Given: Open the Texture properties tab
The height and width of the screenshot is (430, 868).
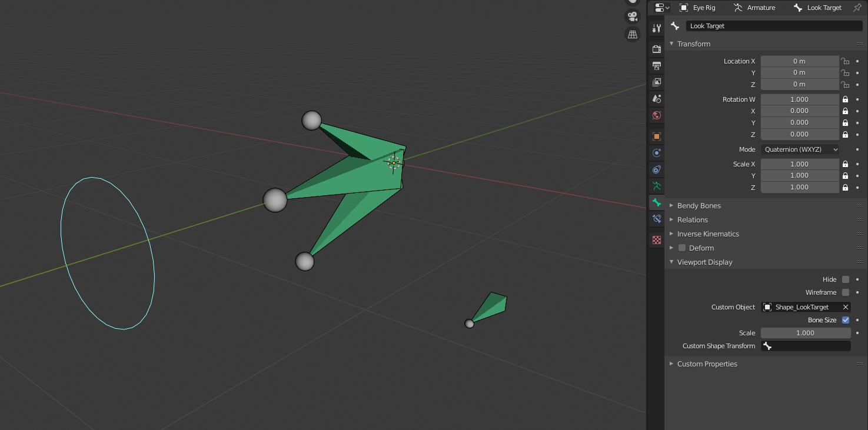Looking at the screenshot, I should coord(657,240).
